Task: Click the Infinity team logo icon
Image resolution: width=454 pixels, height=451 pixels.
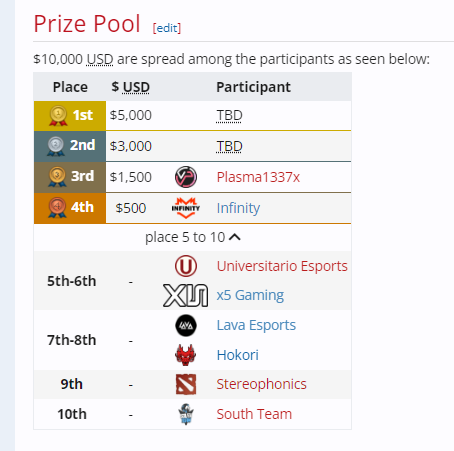Action: (x=186, y=208)
